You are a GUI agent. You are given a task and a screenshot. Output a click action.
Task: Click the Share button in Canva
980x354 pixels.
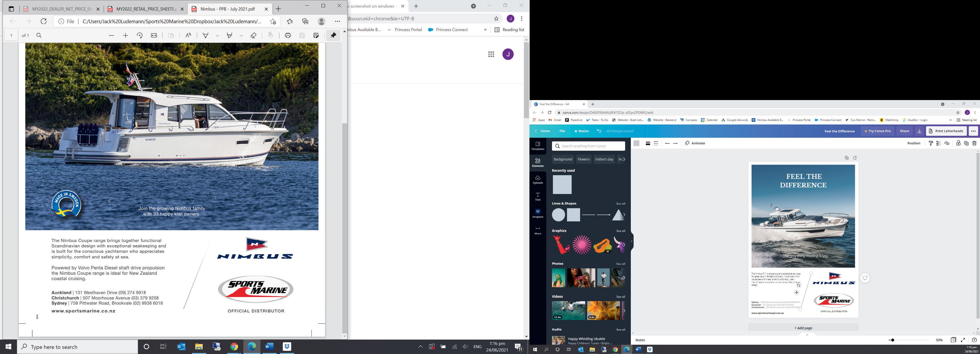click(904, 131)
